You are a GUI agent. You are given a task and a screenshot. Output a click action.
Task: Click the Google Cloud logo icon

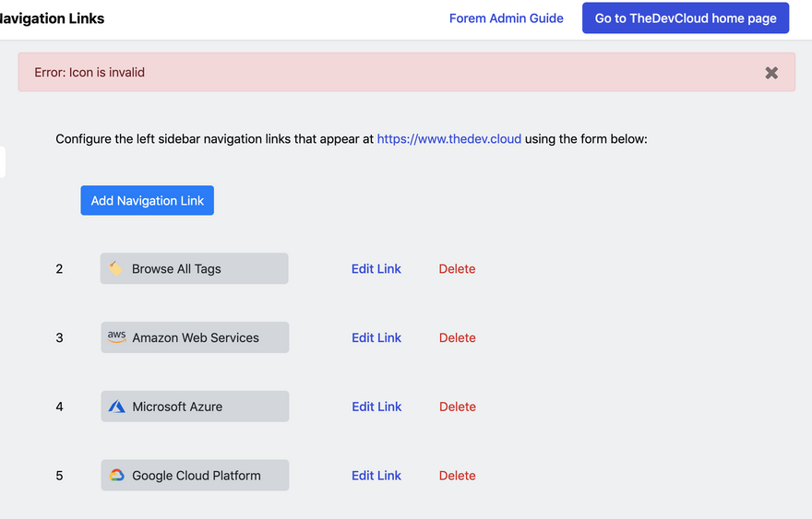(x=116, y=475)
